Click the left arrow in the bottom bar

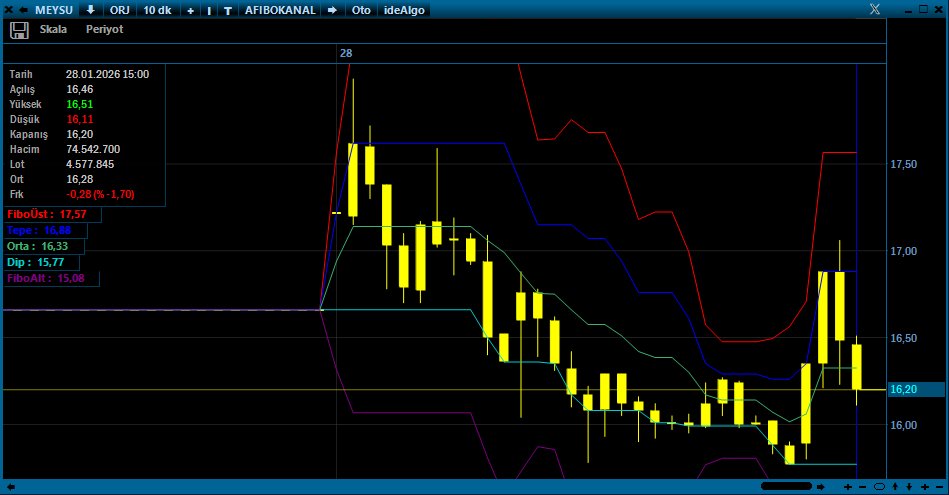point(10,487)
